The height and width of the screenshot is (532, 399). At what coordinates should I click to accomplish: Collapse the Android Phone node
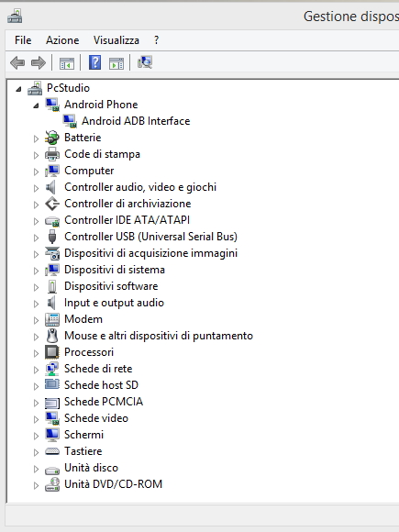tap(36, 105)
